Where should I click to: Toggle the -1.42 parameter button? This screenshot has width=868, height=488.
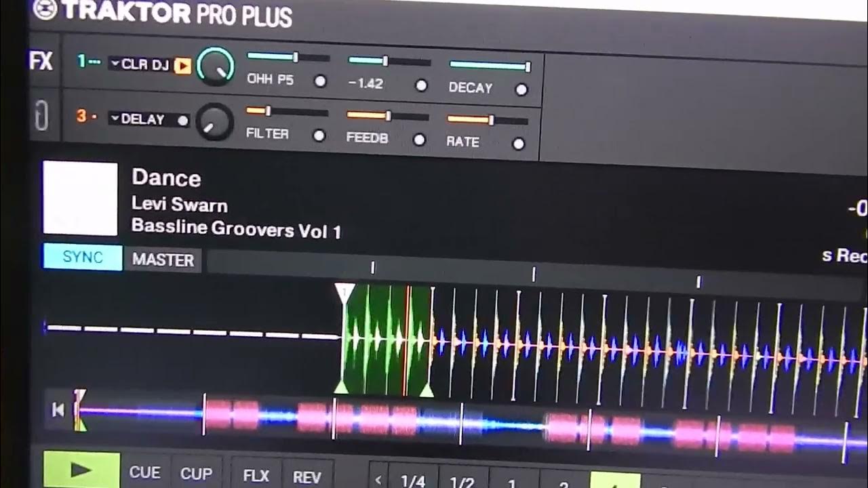point(421,85)
